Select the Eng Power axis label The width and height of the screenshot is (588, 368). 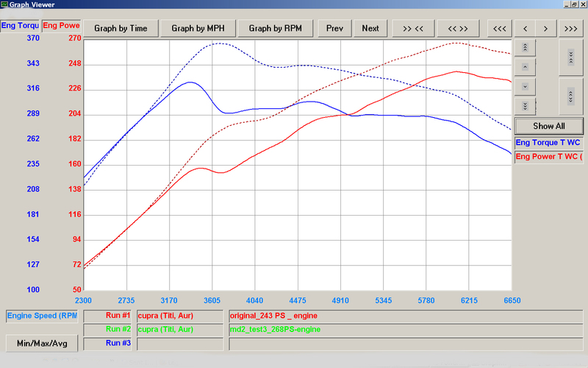pos(61,26)
